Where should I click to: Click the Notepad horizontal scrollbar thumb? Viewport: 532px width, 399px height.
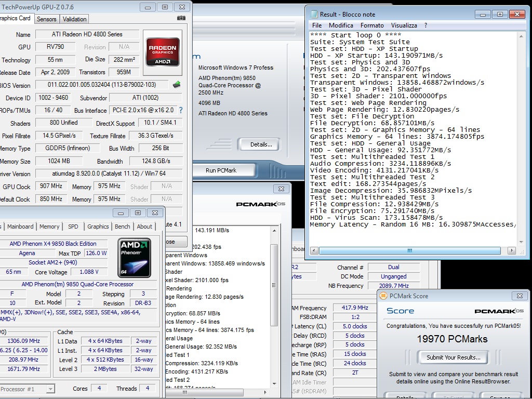pos(409,251)
